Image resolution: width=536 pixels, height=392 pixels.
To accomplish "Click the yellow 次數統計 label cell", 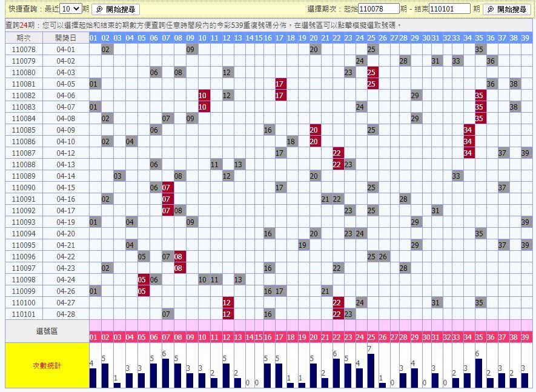I will tap(47, 365).
